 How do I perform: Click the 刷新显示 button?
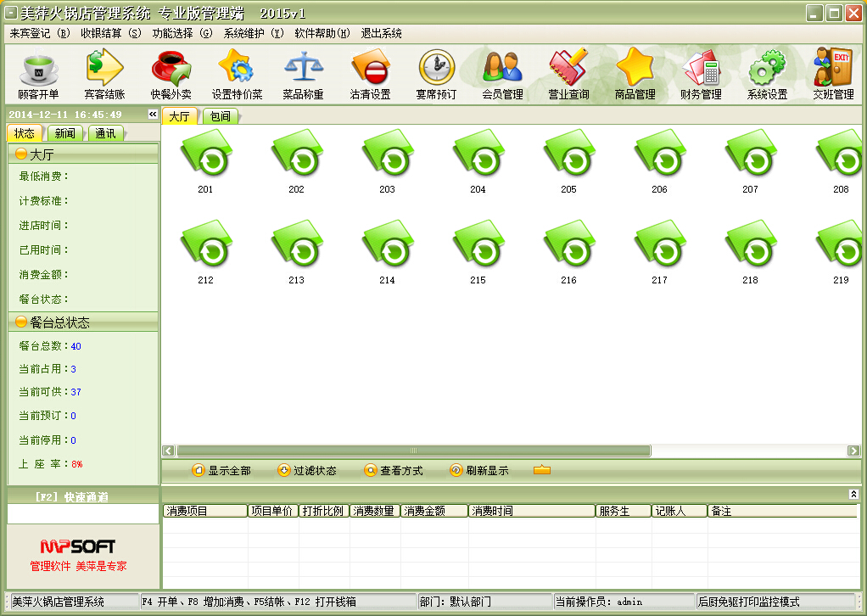point(479,470)
